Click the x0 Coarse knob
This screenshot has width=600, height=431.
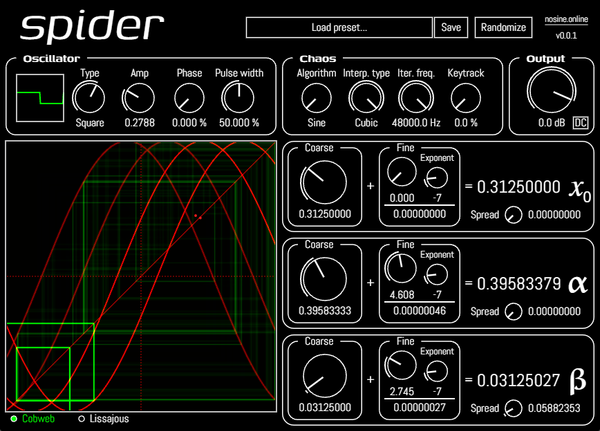pos(324,182)
